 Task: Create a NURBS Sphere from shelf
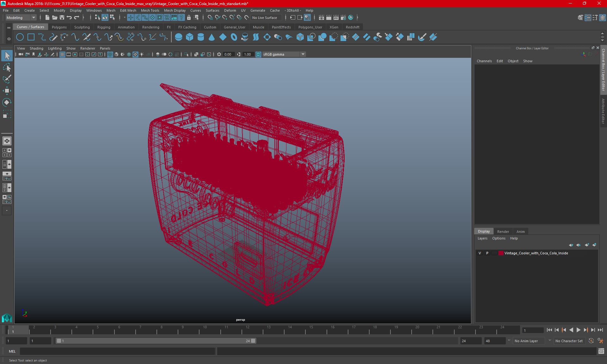179,37
